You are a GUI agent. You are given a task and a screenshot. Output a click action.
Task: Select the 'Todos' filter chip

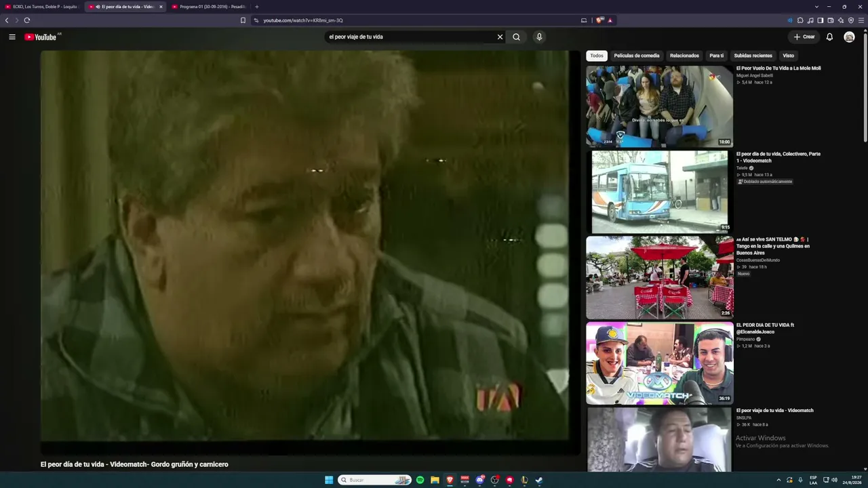pyautogui.click(x=597, y=56)
